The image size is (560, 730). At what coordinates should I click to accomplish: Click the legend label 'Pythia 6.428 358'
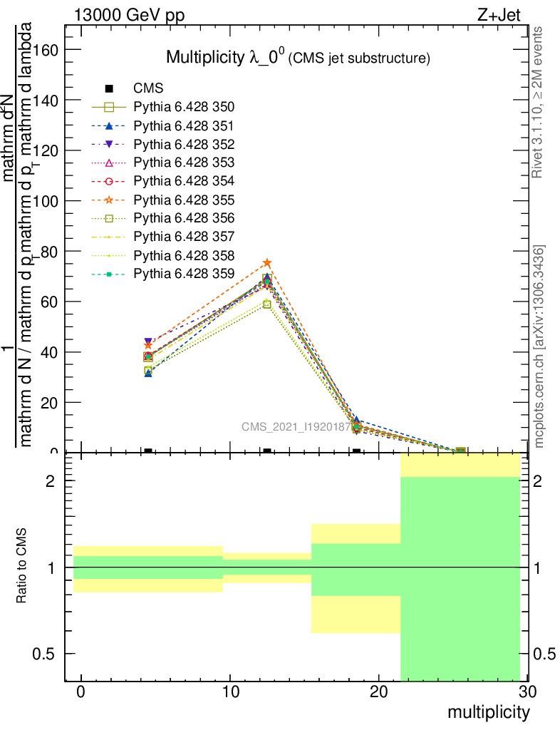[x=184, y=256]
